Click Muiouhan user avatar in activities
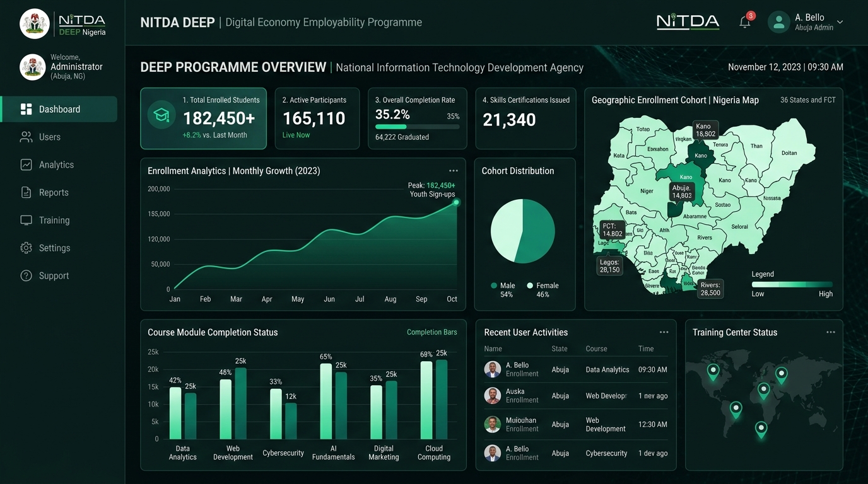 click(493, 424)
